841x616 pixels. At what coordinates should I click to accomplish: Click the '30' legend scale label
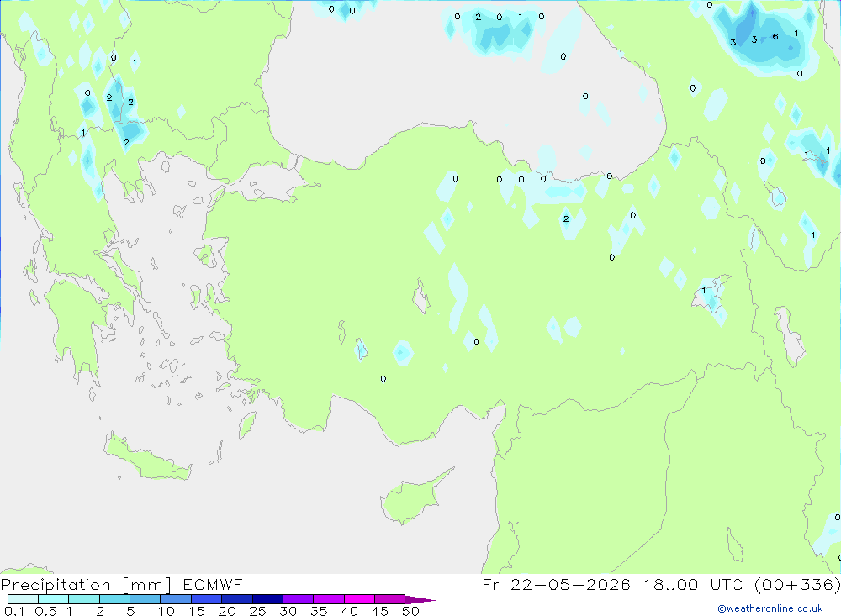coord(288,611)
